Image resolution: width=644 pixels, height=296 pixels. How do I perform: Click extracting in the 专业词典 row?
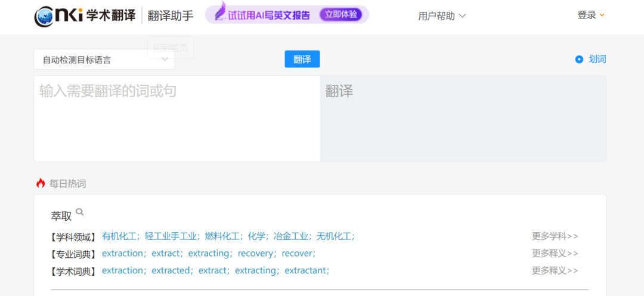click(208, 253)
